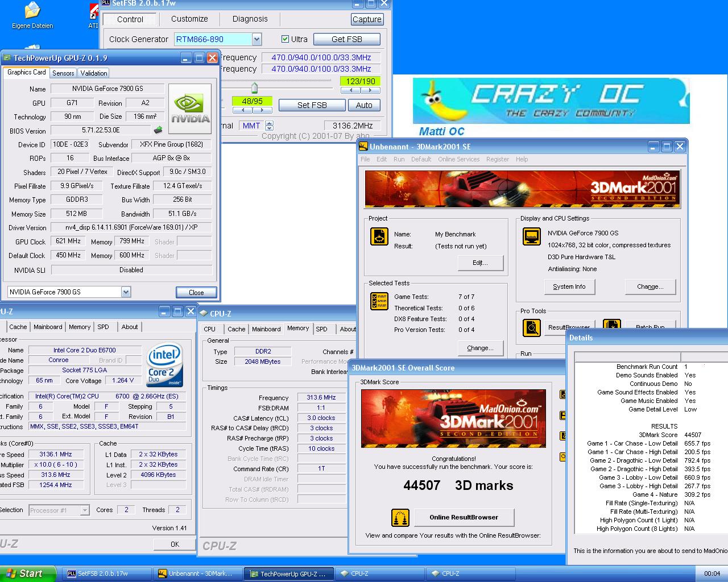Click the MMT spinner arrows in SetFSB

[270, 126]
